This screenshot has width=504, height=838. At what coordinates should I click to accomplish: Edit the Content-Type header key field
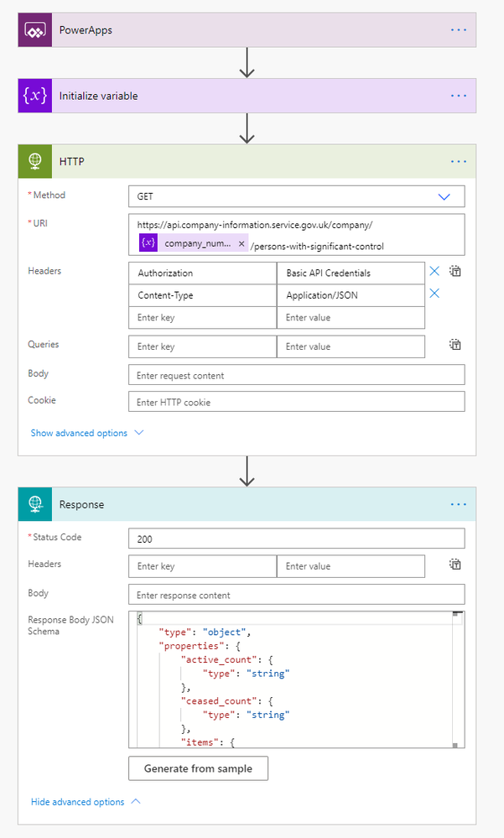pyautogui.click(x=203, y=295)
